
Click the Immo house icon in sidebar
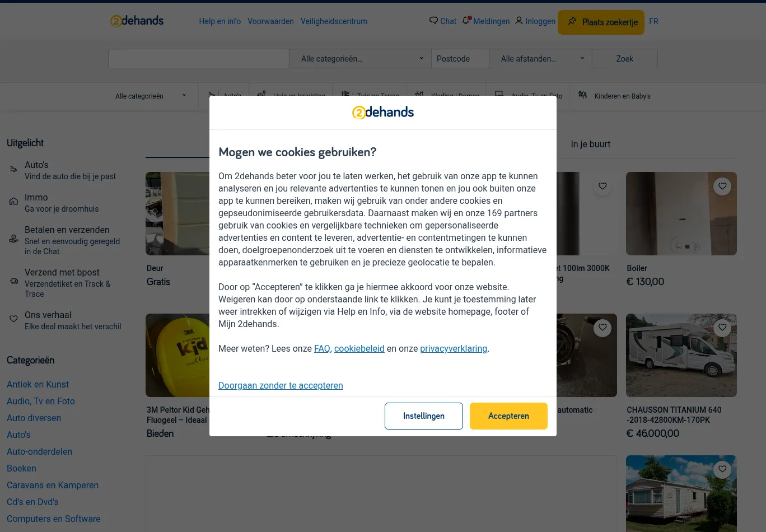[13, 202]
